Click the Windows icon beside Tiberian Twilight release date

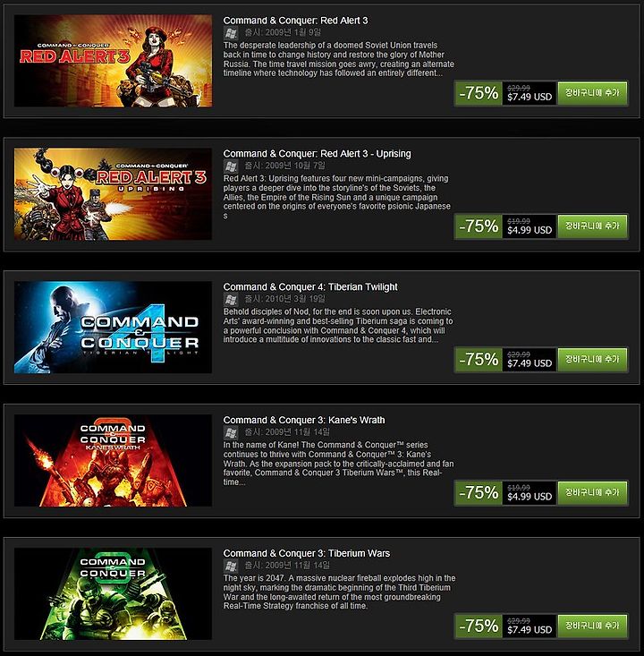[231, 299]
